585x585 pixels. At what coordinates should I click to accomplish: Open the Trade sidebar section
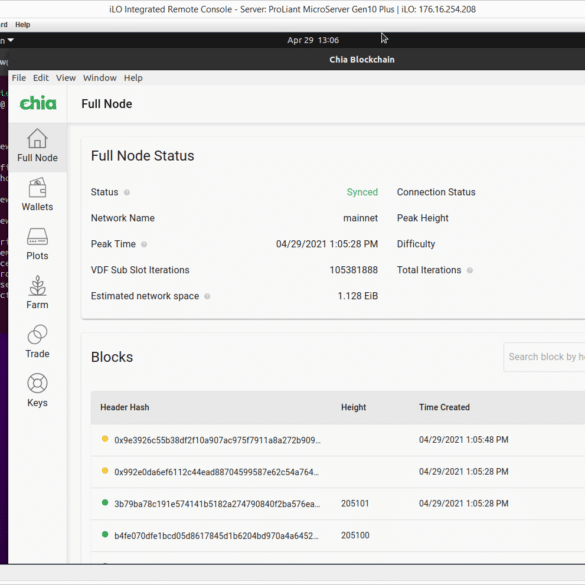(x=37, y=342)
